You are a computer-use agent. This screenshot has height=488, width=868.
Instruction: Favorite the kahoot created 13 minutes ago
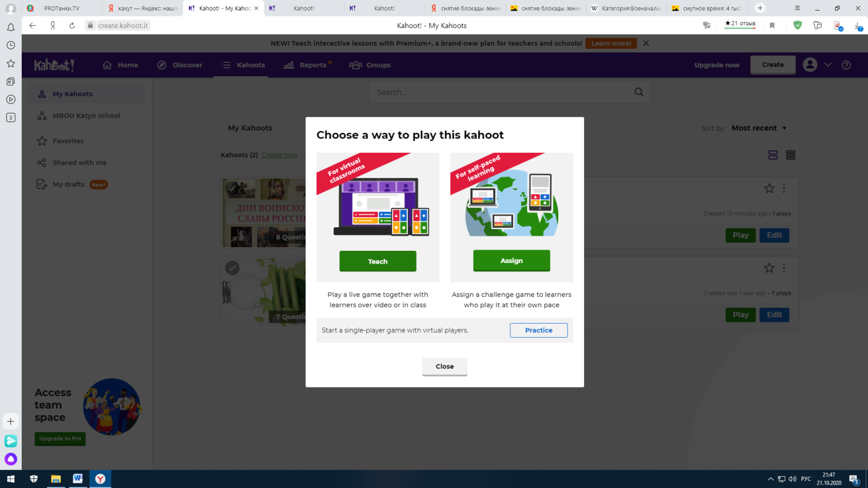point(769,189)
